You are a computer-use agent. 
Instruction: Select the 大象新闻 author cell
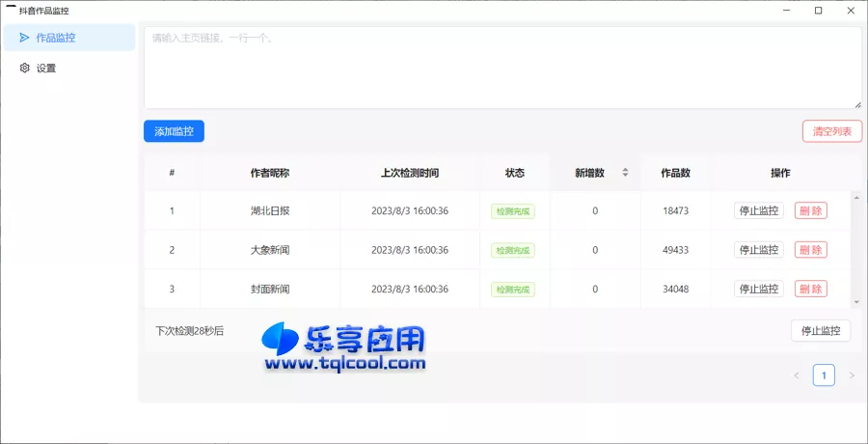click(270, 250)
